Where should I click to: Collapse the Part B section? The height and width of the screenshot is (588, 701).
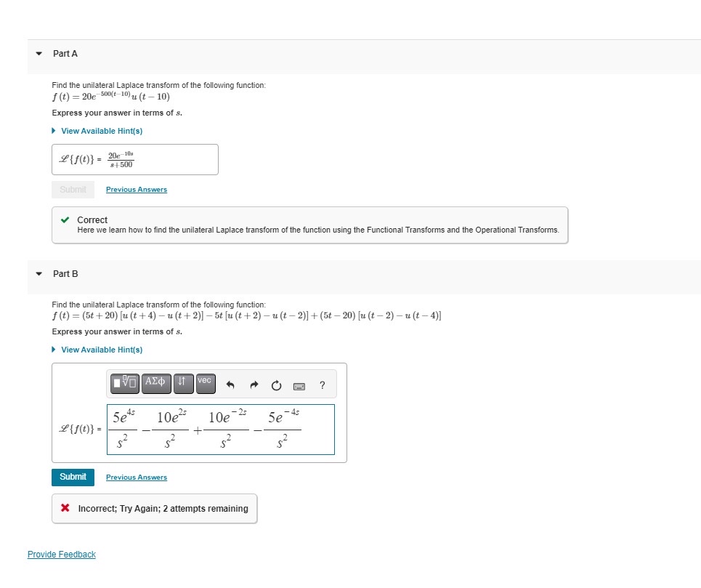tap(38, 274)
